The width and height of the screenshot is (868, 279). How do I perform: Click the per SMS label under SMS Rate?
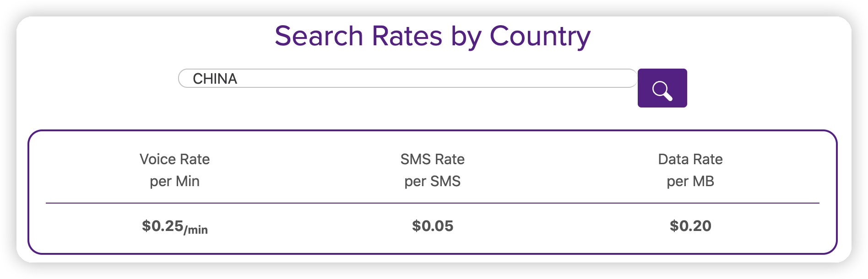(433, 182)
